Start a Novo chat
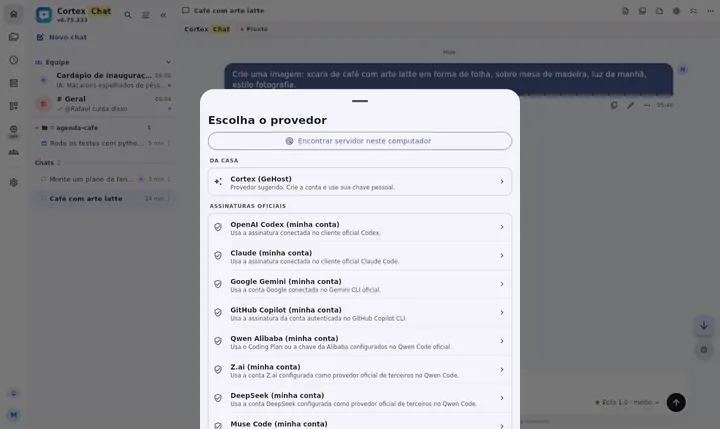 tap(62, 37)
